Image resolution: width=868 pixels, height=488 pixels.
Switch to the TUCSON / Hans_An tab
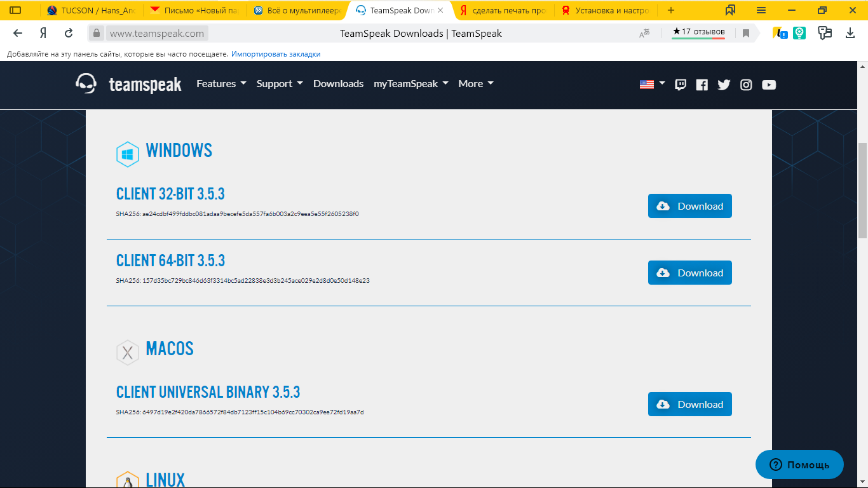click(x=92, y=10)
